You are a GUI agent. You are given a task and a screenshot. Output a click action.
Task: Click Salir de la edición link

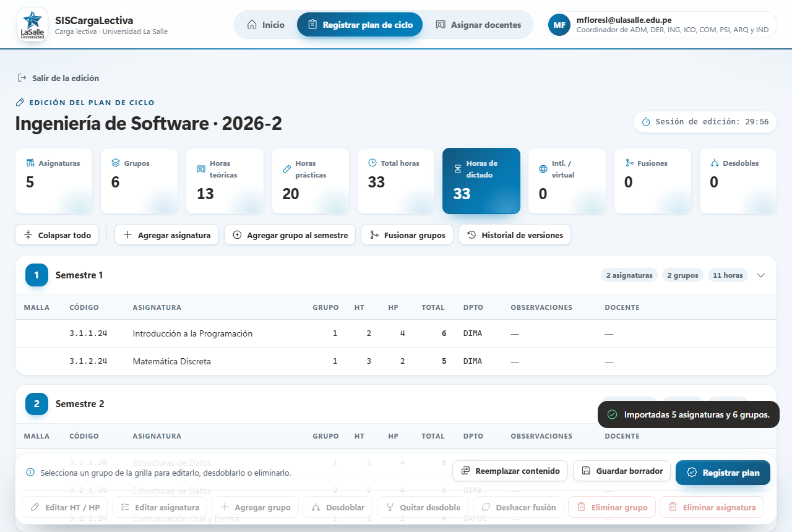point(58,78)
